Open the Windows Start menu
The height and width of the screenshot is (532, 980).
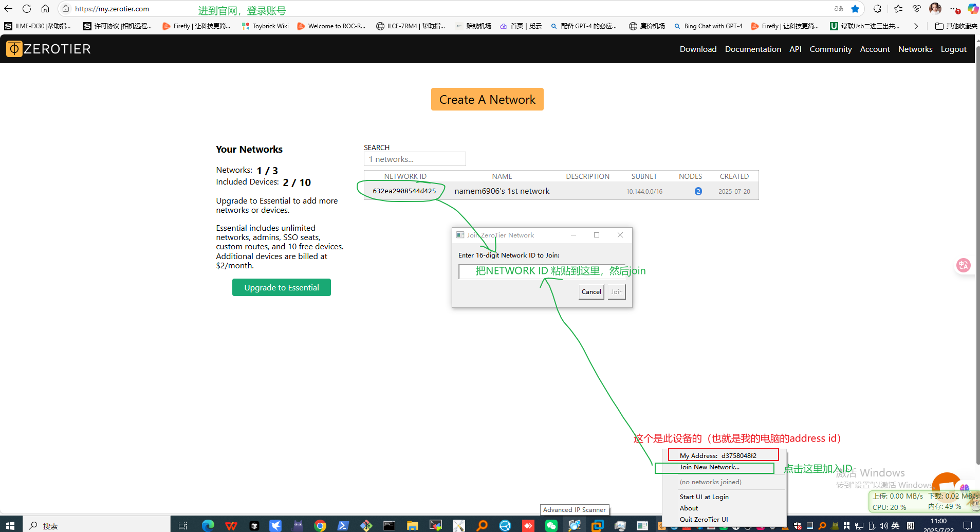click(10, 525)
